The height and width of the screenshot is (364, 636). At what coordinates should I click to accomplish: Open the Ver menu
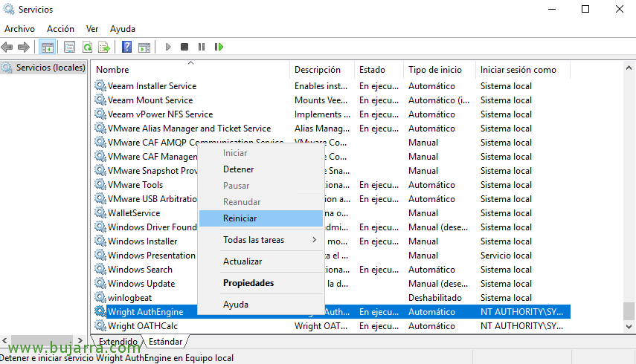pyautogui.click(x=92, y=29)
